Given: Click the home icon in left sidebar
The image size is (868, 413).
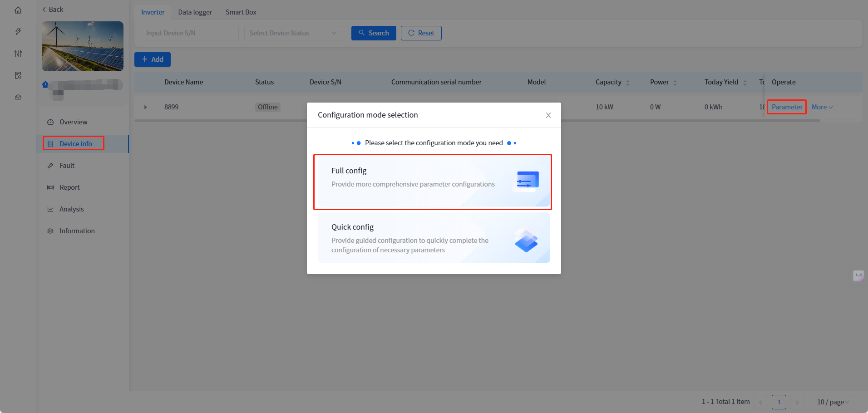Looking at the screenshot, I should coord(18,10).
